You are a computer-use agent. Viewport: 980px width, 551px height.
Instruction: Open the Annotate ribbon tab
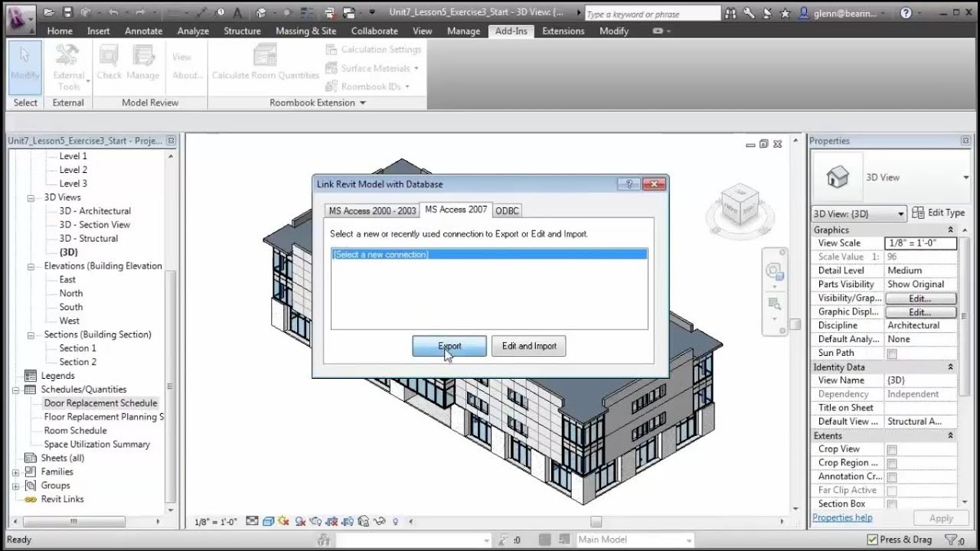(x=144, y=31)
